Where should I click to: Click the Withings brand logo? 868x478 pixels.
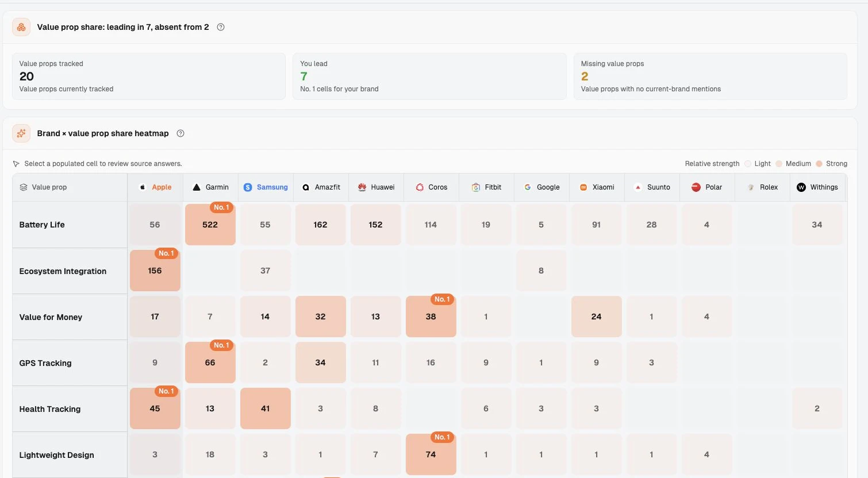pyautogui.click(x=801, y=187)
